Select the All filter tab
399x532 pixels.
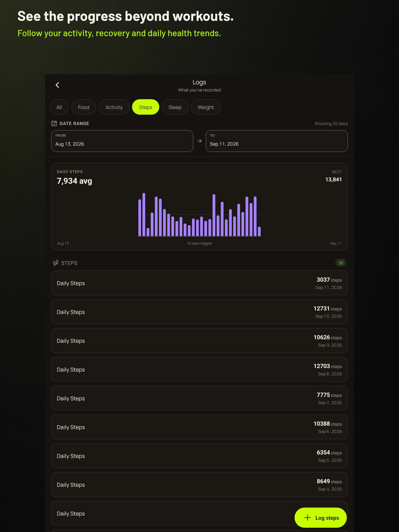[x=59, y=107]
